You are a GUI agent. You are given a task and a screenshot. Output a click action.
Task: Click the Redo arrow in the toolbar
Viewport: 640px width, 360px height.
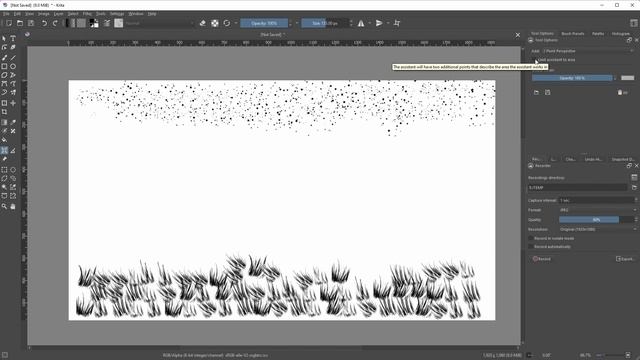[x=55, y=23]
